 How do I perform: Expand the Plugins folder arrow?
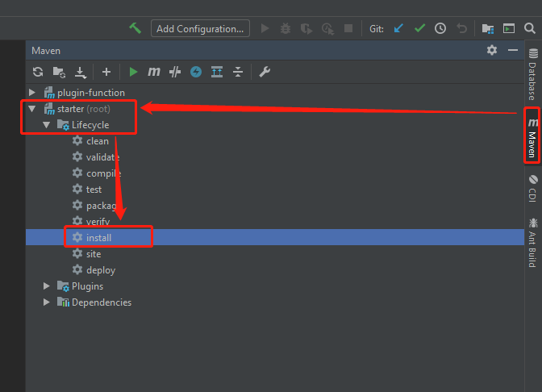tap(46, 286)
